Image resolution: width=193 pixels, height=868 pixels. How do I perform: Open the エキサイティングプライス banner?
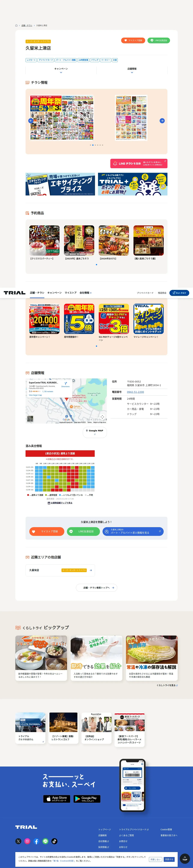click(60, 184)
